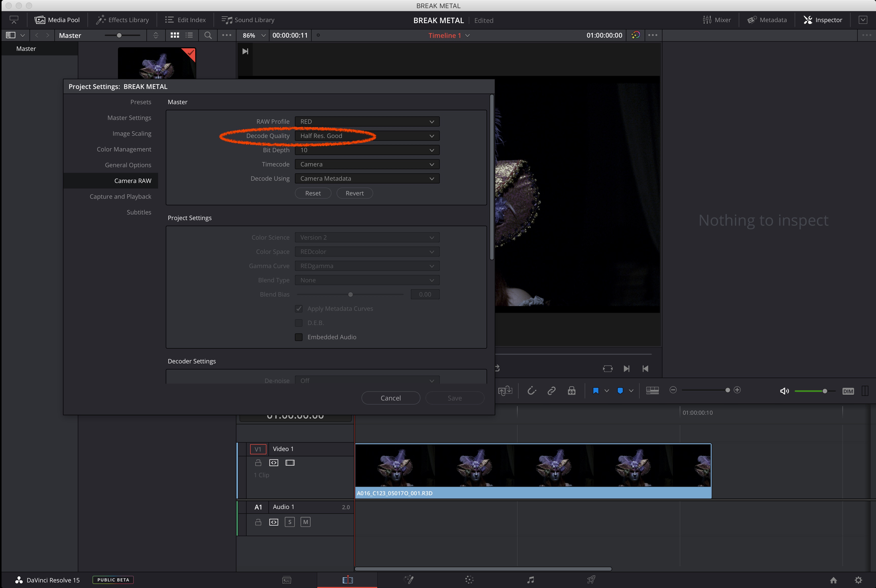Click the timeline zoom out minus icon
Image resolution: width=876 pixels, height=588 pixels.
[673, 390]
